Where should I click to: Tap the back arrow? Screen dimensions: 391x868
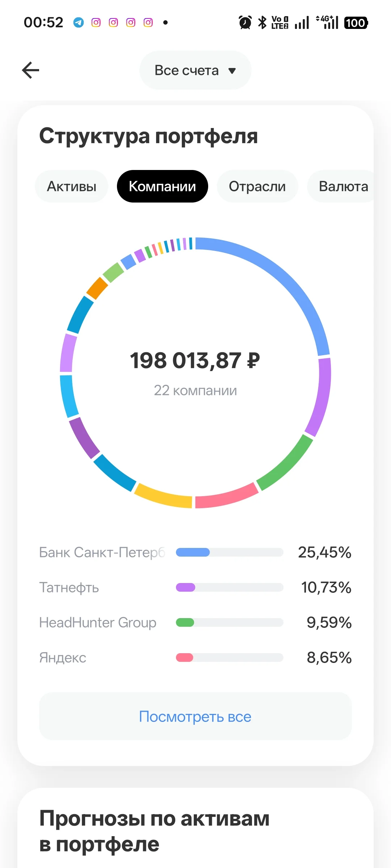click(31, 70)
